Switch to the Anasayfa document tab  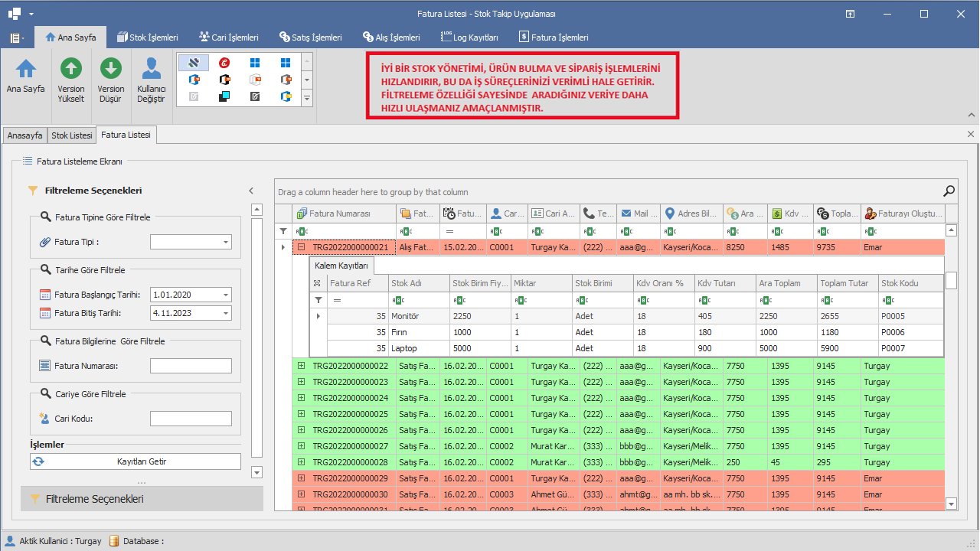pos(24,135)
